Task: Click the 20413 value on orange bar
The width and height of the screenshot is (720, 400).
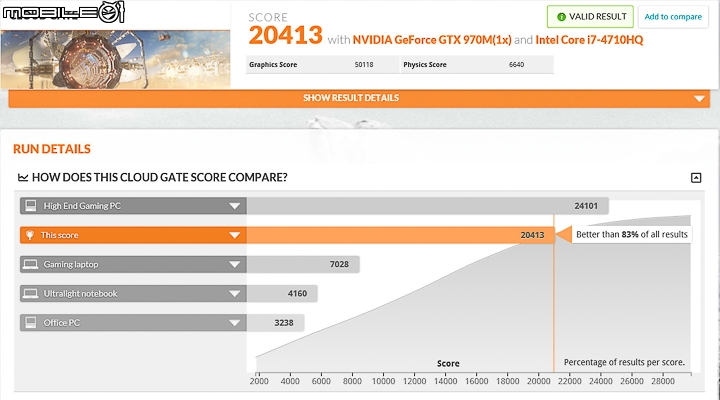Action: pyautogui.click(x=532, y=235)
